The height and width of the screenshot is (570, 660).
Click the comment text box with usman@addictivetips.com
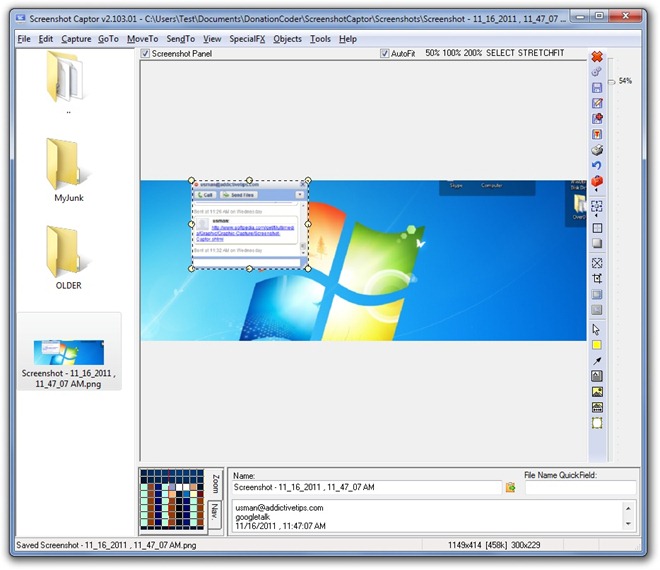428,517
